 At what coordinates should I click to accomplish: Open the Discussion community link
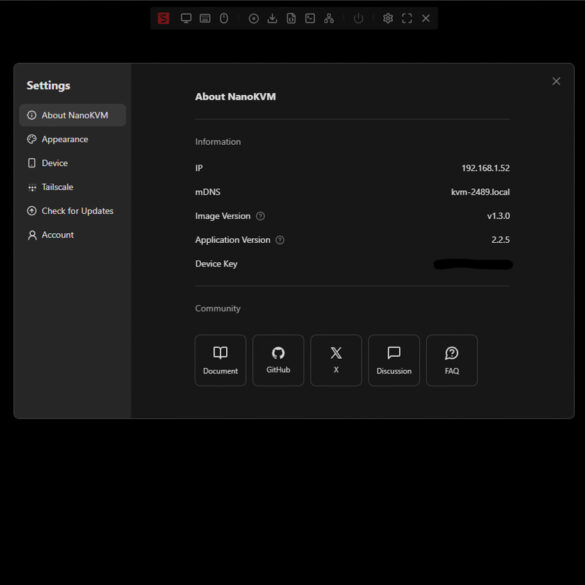pyautogui.click(x=394, y=360)
